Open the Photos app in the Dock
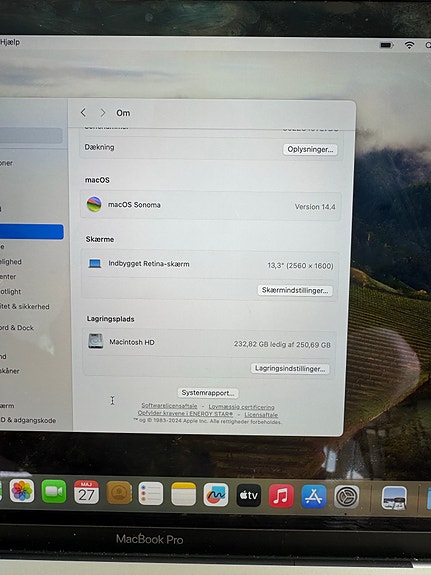This screenshot has height=575, width=431. tap(22, 491)
